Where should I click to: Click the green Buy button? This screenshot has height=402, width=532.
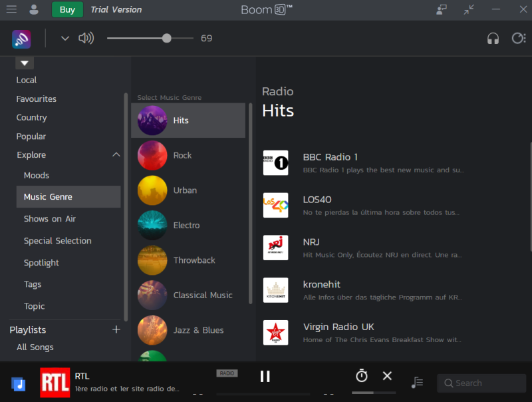pyautogui.click(x=67, y=9)
